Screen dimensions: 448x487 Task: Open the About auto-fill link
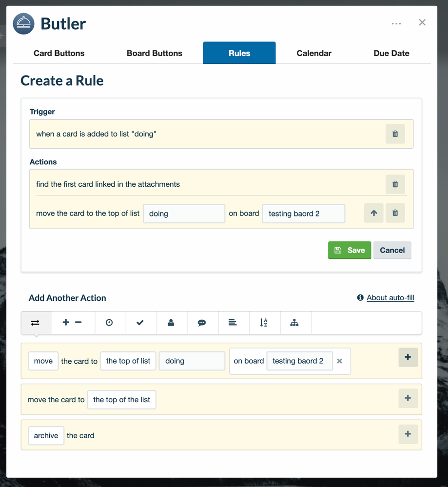coord(390,297)
